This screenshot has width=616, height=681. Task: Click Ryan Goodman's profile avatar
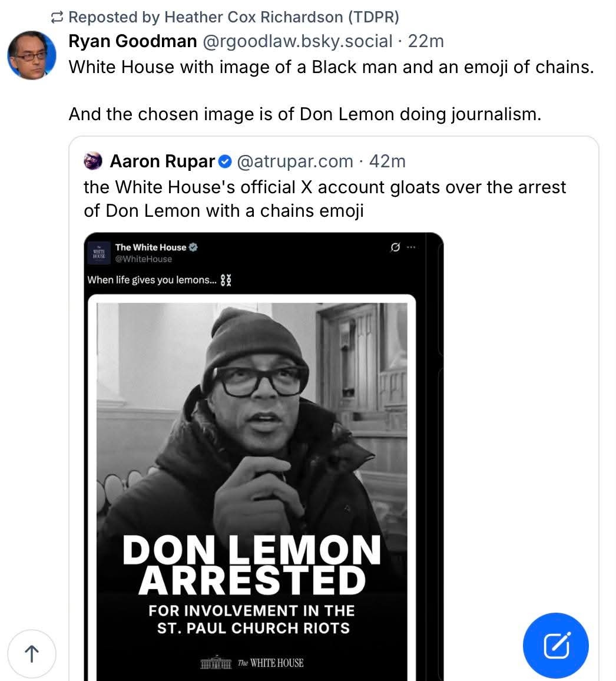click(32, 55)
